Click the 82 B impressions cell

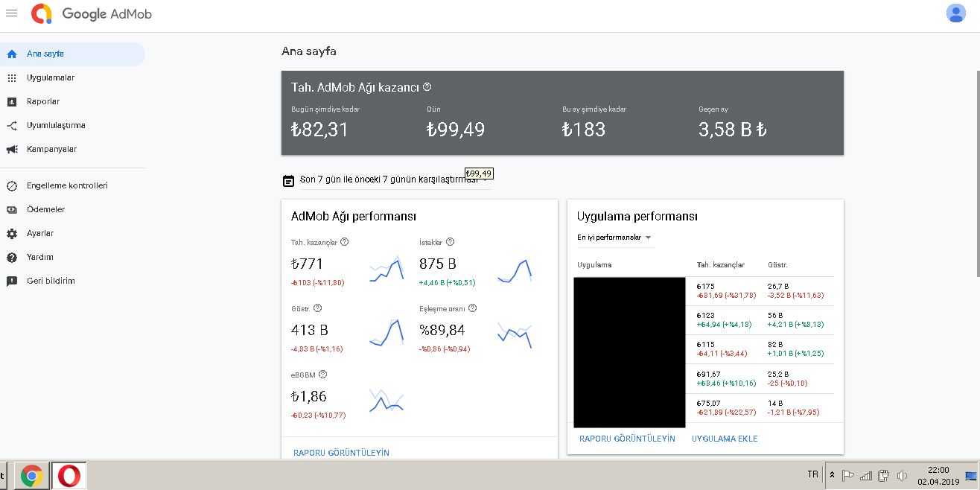(x=776, y=344)
